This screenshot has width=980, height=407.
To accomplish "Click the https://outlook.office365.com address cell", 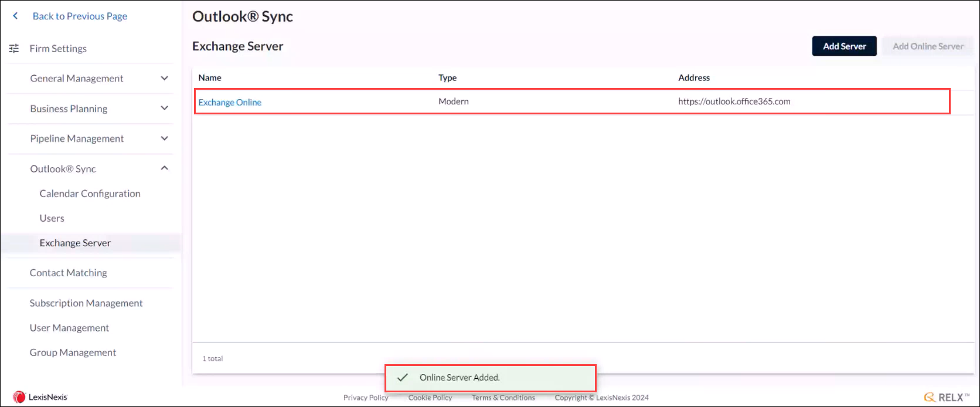I will click(734, 101).
